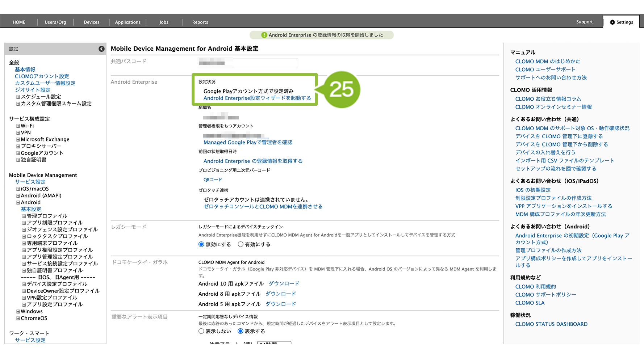The width and height of the screenshot is (644, 362).
Task: Open CLOMO STATUS DASHBOARD link
Action: pyautogui.click(x=551, y=324)
